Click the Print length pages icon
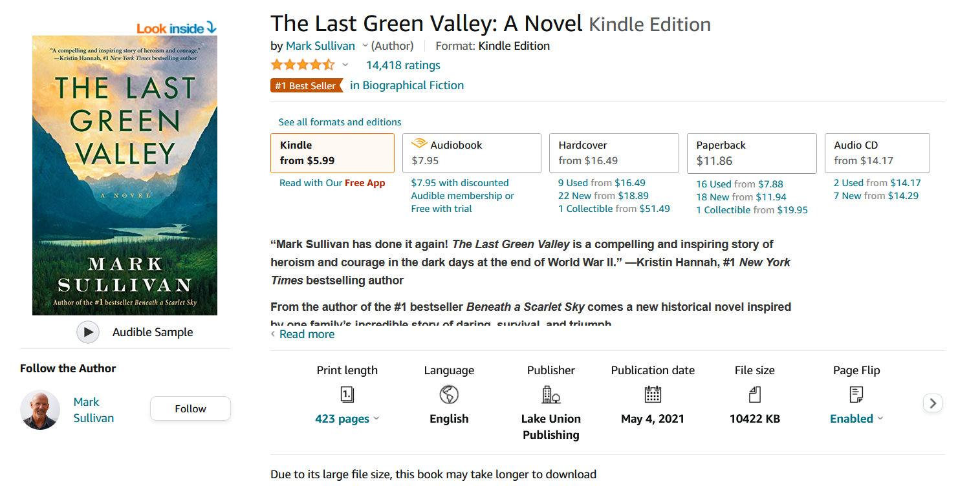980x486 pixels. point(347,394)
